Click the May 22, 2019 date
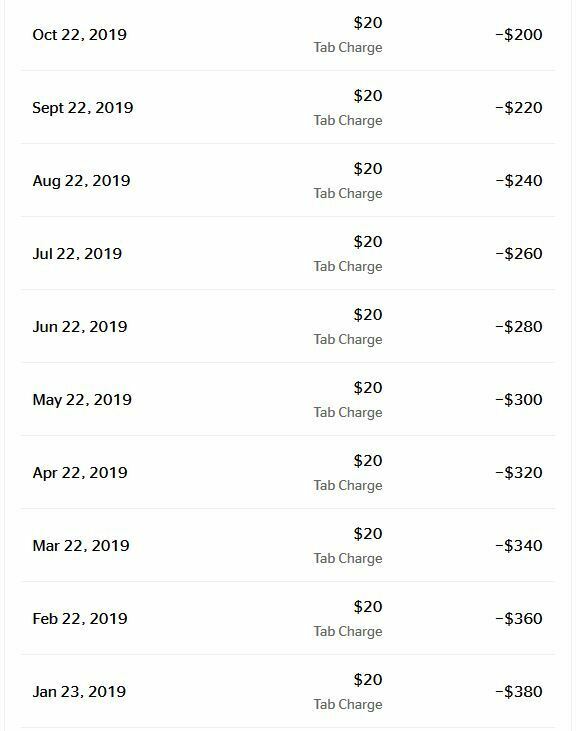The width and height of the screenshot is (576, 731). pyautogui.click(x=82, y=400)
